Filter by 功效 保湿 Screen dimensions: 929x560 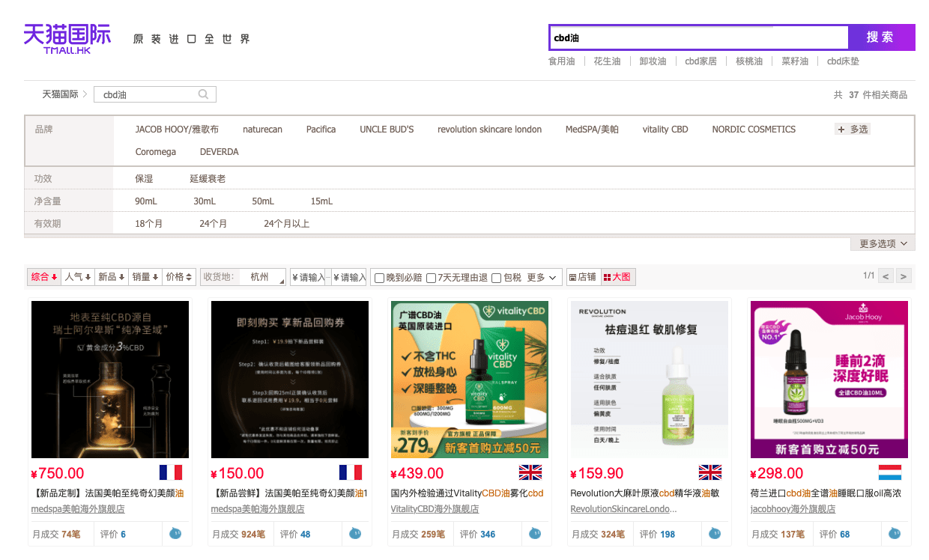pyautogui.click(x=144, y=179)
